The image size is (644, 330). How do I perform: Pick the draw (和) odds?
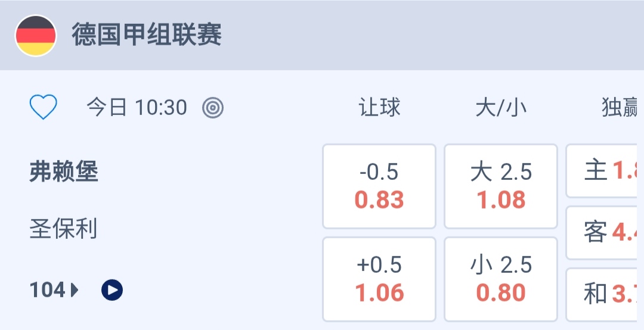605,294
